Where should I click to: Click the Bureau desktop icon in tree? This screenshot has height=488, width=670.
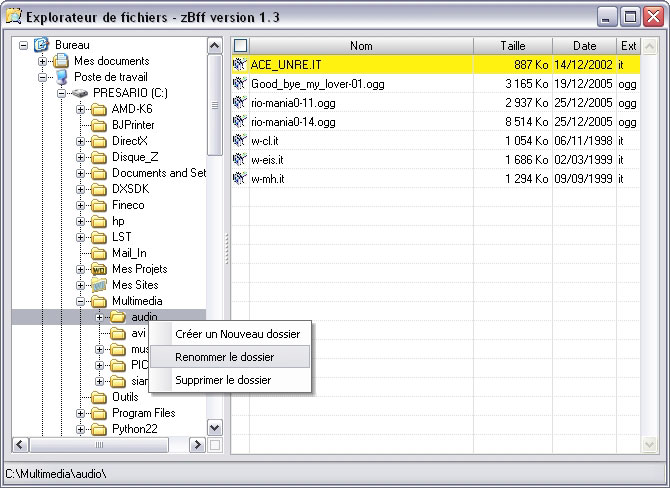(42, 44)
